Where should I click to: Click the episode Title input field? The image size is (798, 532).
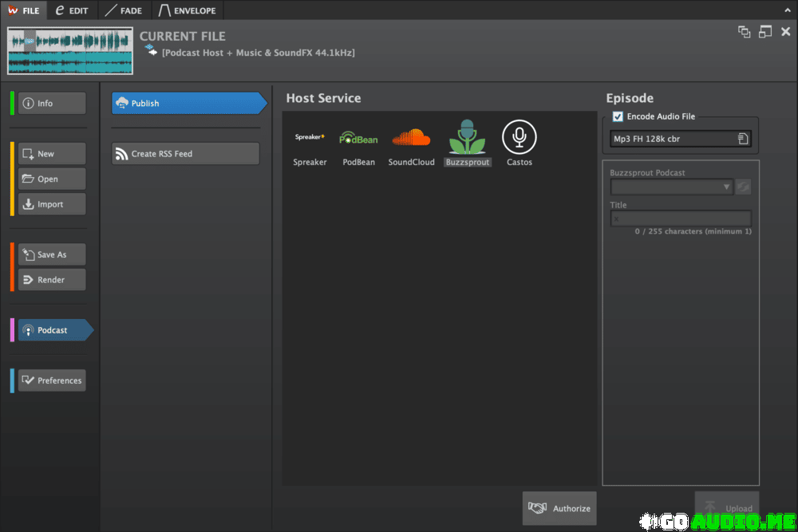681,219
